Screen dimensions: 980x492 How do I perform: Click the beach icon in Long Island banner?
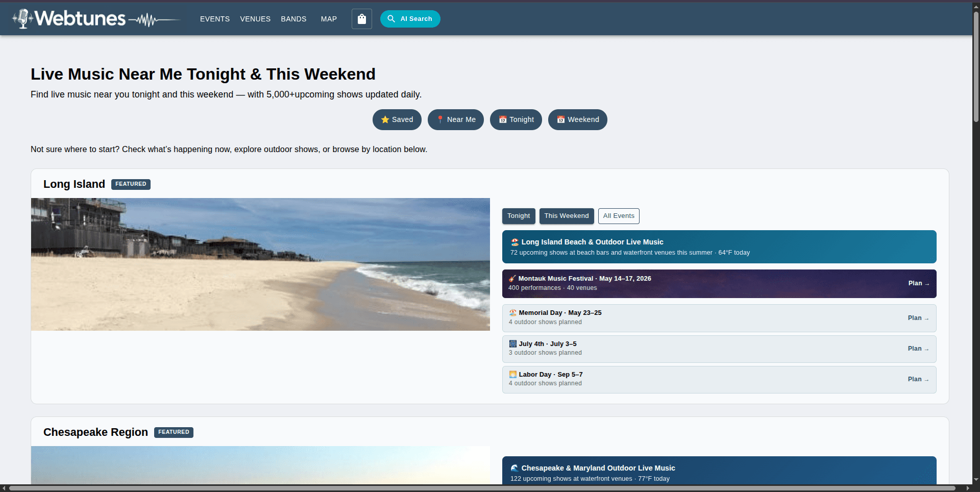coord(515,242)
